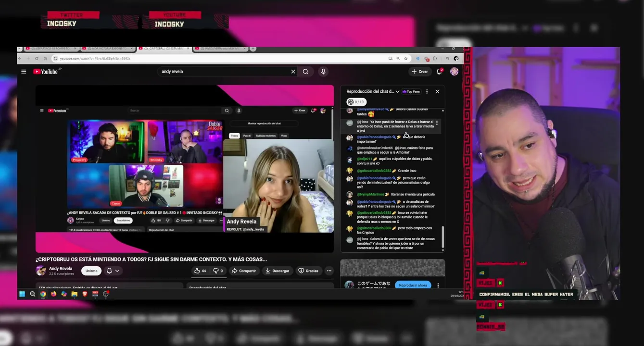Open chat panel three-dot options
The height and width of the screenshot is (346, 644).
click(427, 91)
